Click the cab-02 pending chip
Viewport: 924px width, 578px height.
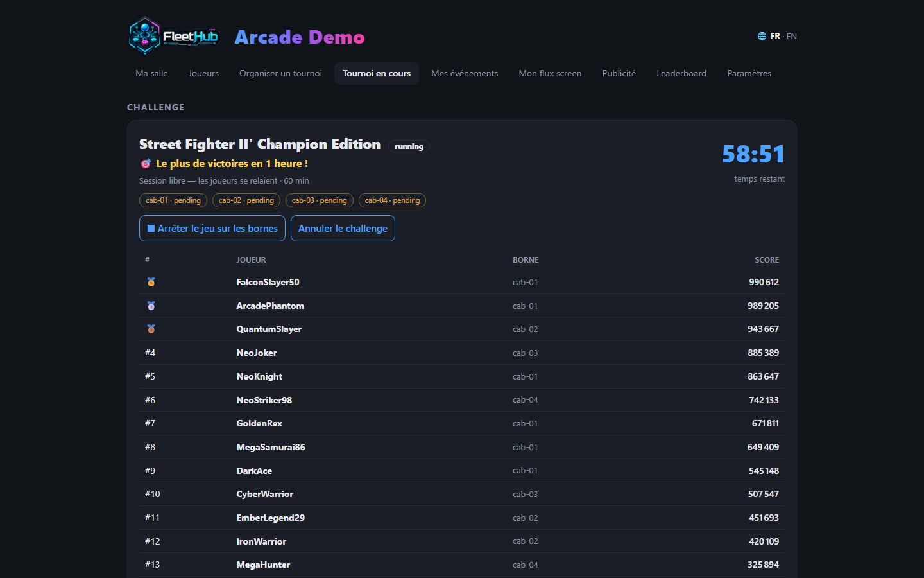click(x=246, y=200)
